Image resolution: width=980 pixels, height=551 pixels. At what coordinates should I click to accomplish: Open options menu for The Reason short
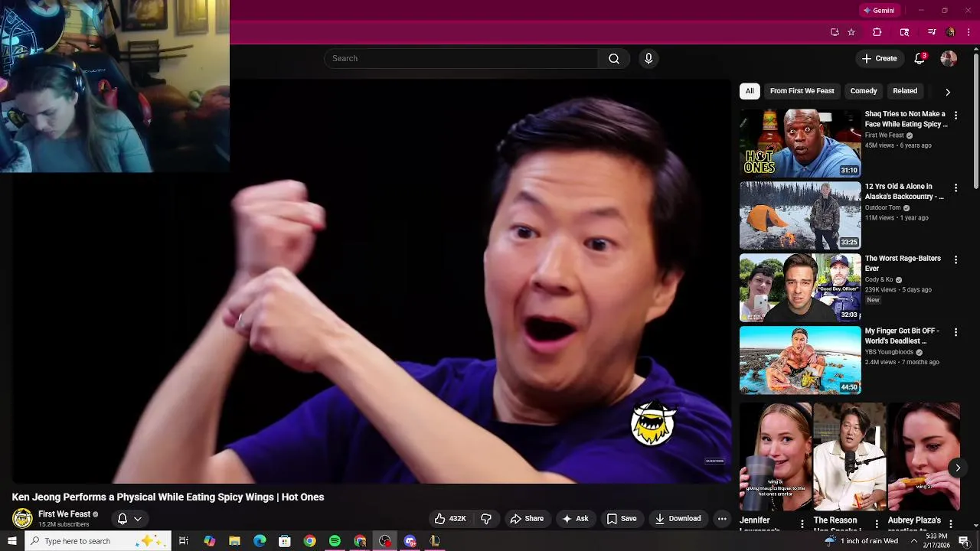pos(877,524)
